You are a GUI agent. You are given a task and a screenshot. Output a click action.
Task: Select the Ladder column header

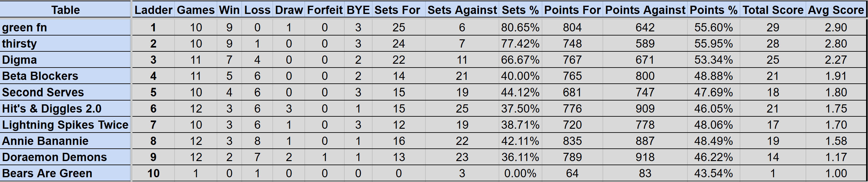[x=153, y=10]
